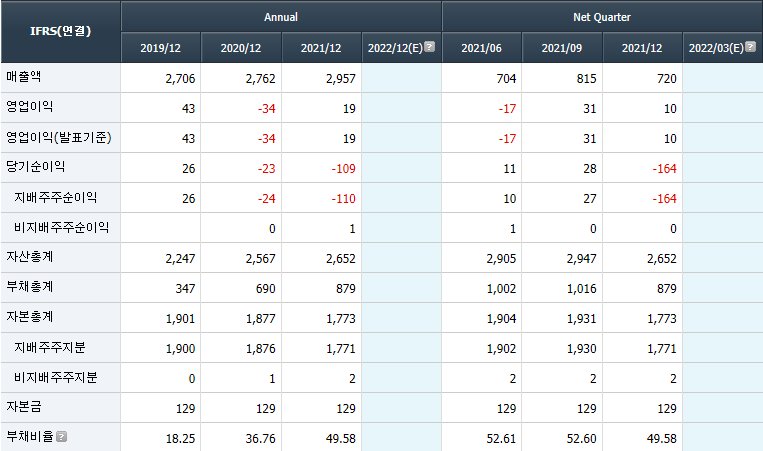763x451 pixels.
Task: Click the IFRS(연결) header cell
Action: pyautogui.click(x=61, y=32)
